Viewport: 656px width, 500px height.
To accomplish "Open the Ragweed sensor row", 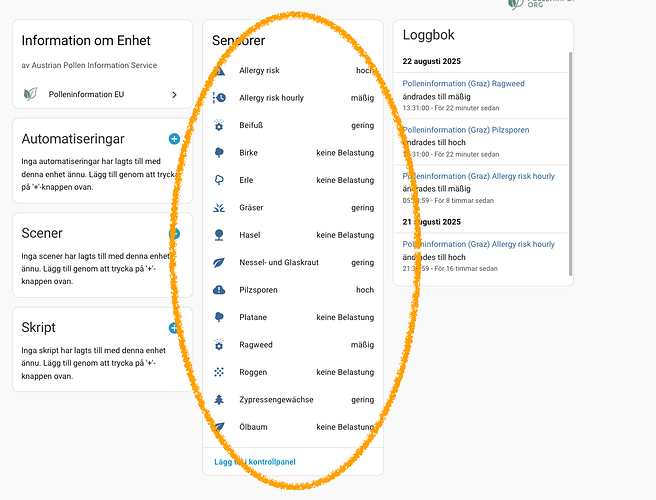I will click(295, 345).
